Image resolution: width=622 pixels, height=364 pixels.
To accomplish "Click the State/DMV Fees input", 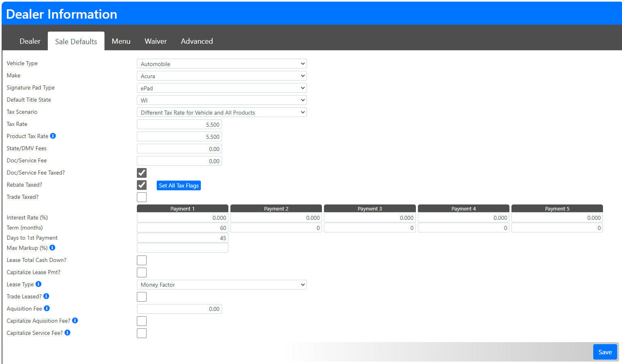I will 179,149.
